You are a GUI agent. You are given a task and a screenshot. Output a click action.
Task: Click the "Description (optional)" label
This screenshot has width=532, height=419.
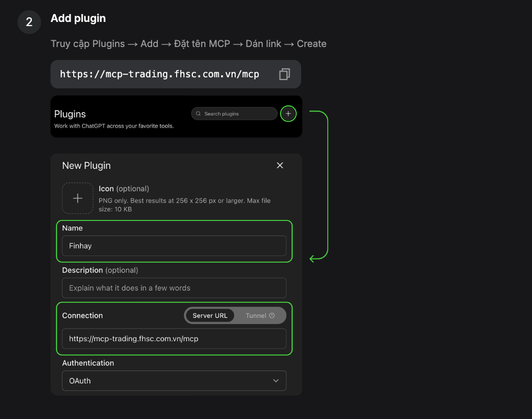(x=100, y=270)
